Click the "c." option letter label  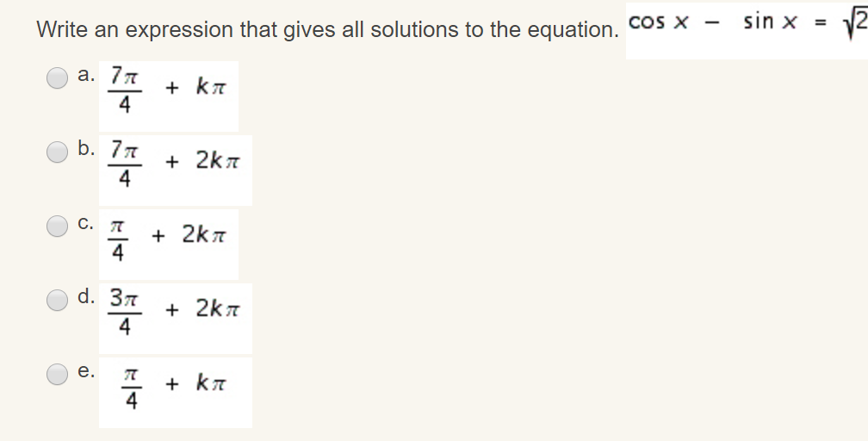point(86,223)
